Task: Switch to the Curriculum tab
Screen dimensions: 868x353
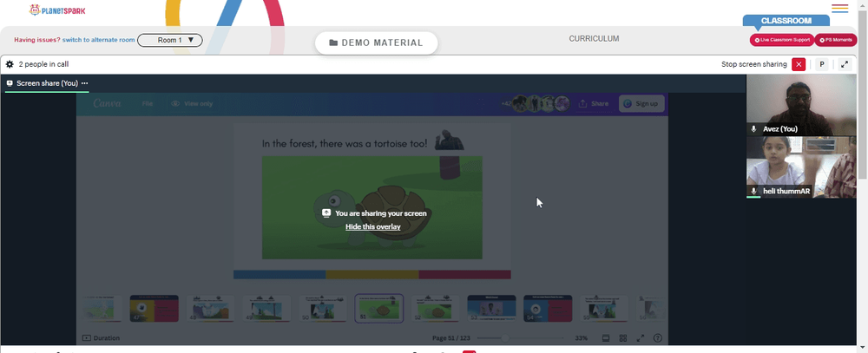Action: [594, 39]
